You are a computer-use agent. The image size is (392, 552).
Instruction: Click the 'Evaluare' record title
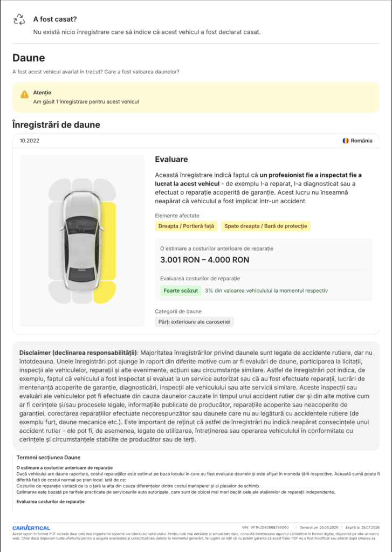pyautogui.click(x=171, y=159)
